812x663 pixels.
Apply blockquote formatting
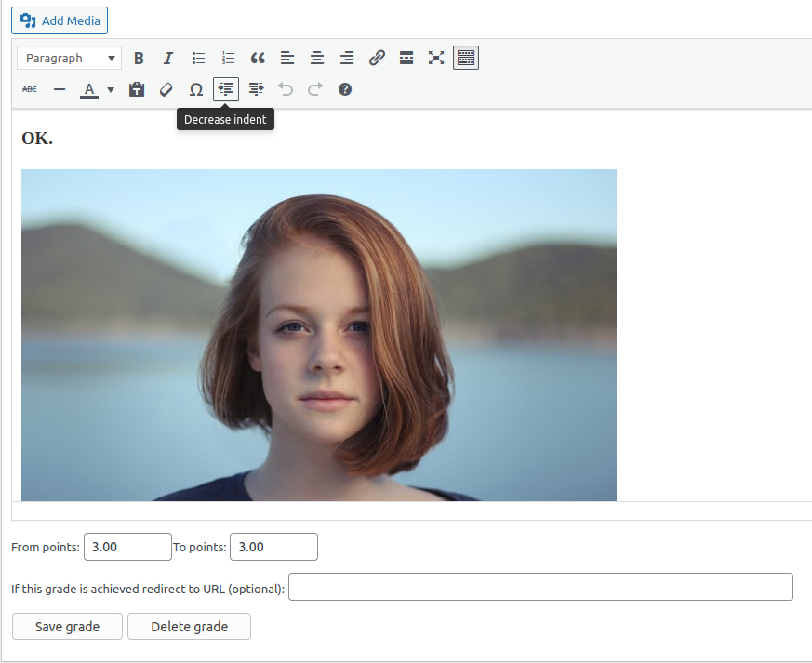258,59
